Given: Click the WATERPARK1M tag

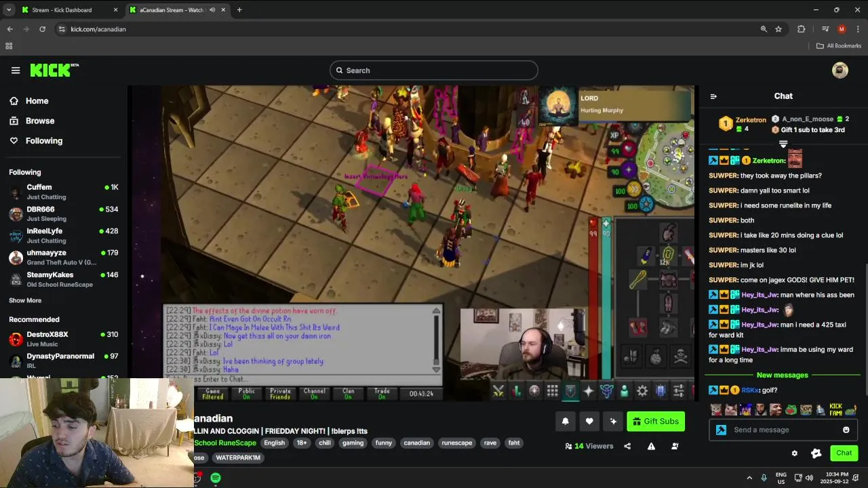Looking at the screenshot, I should 238,457.
